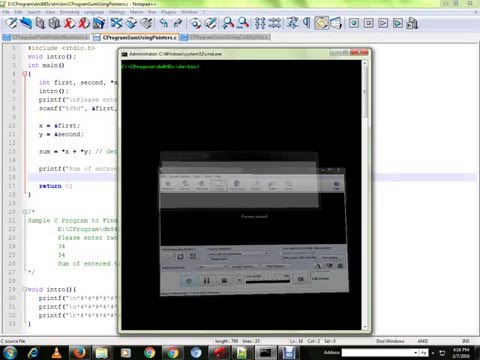Toggle synchronize vertical scrolling icon
Viewport: 480px width, 360px height.
point(260,23)
